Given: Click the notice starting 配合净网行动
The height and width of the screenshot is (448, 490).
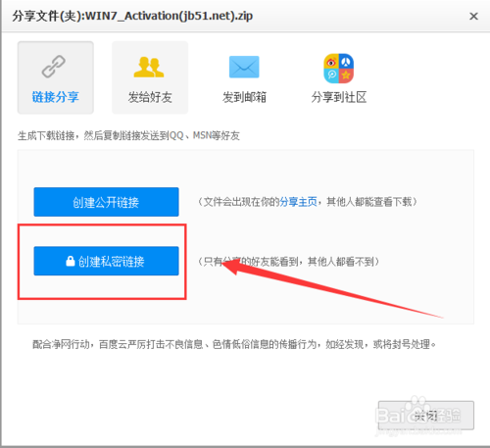Looking at the screenshot, I should pyautogui.click(x=234, y=344).
